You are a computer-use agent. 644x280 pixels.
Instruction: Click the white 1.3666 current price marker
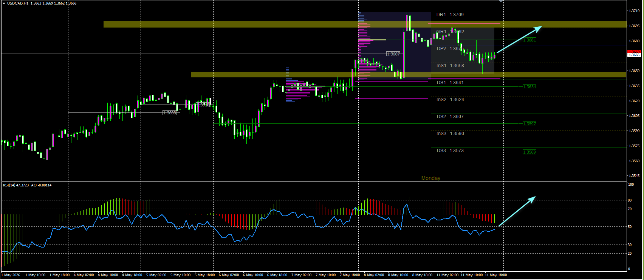pyautogui.click(x=634, y=55)
